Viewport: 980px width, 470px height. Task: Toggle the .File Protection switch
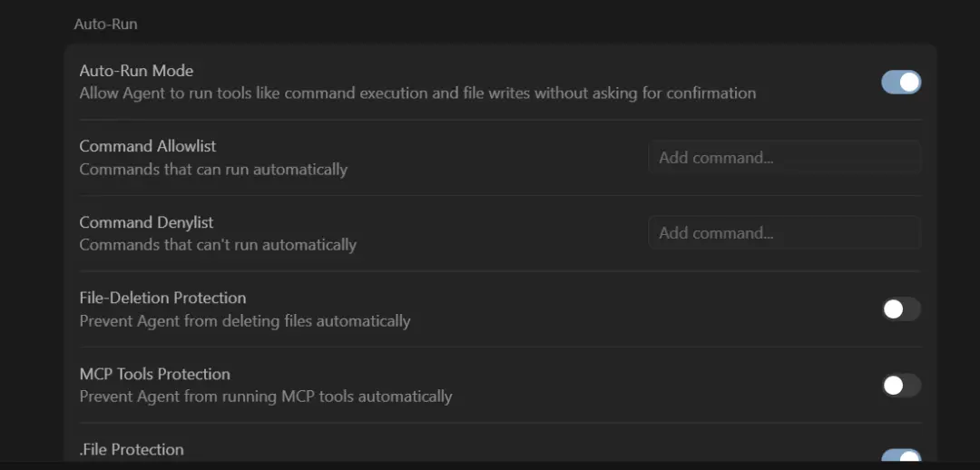(901, 457)
